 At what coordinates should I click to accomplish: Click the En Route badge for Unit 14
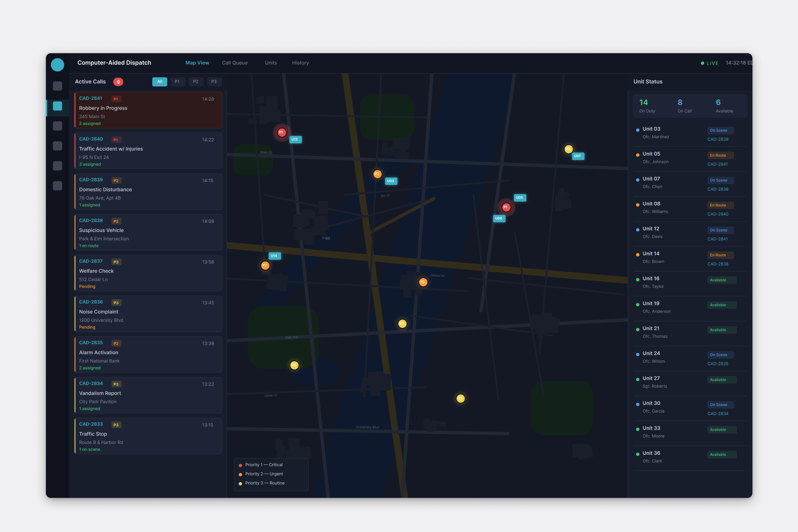tap(720, 255)
